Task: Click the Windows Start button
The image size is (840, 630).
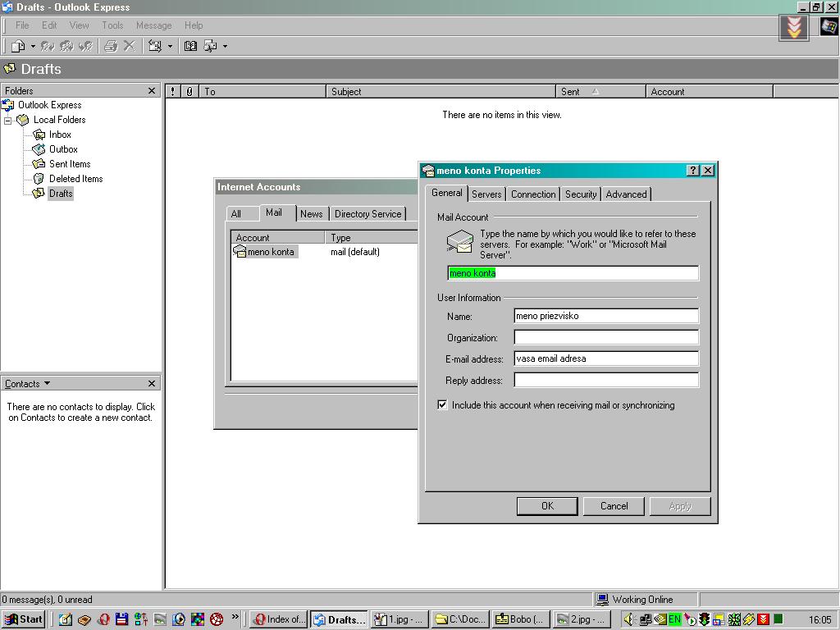Action: [24, 619]
